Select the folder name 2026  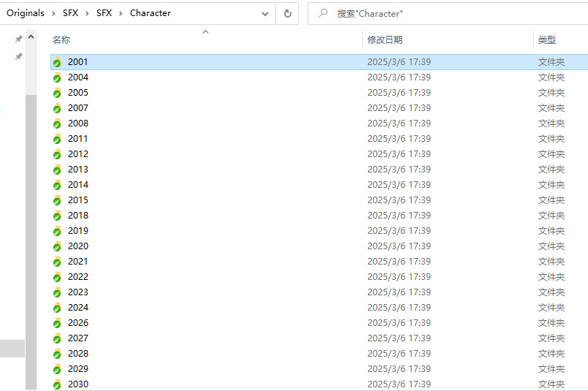tap(78, 323)
